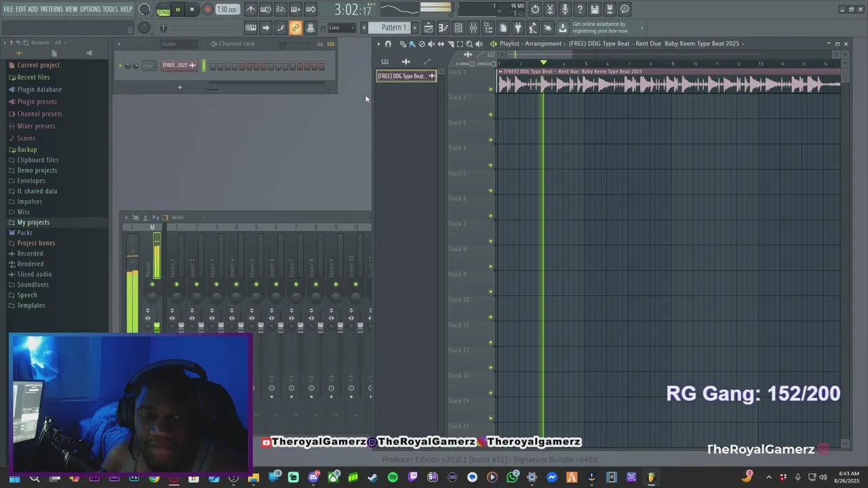Open the audio editor scissors icon
Screen dimensions: 868x488
(550, 9)
